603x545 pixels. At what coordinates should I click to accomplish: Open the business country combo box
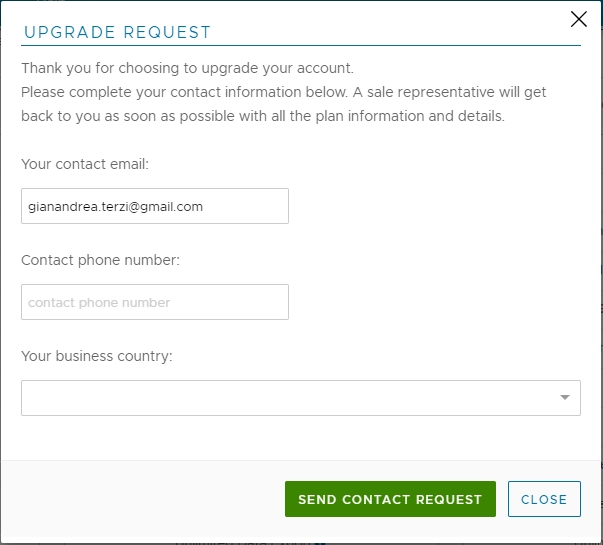point(290,398)
